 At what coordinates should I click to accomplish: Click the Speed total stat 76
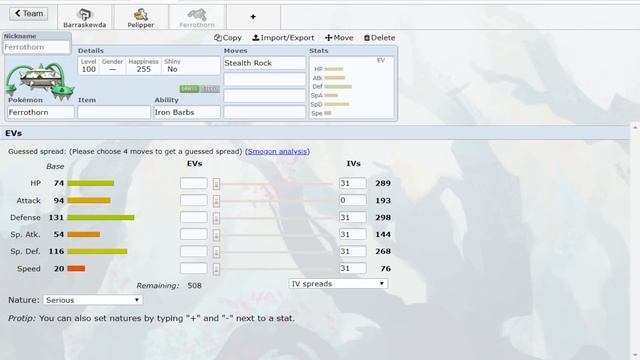coord(386,269)
